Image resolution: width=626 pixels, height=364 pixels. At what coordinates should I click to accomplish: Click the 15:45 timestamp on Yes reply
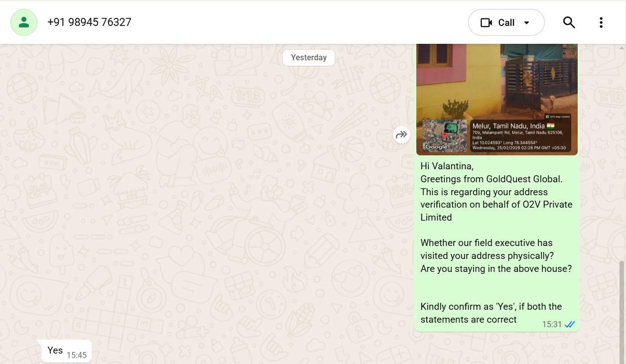(77, 356)
